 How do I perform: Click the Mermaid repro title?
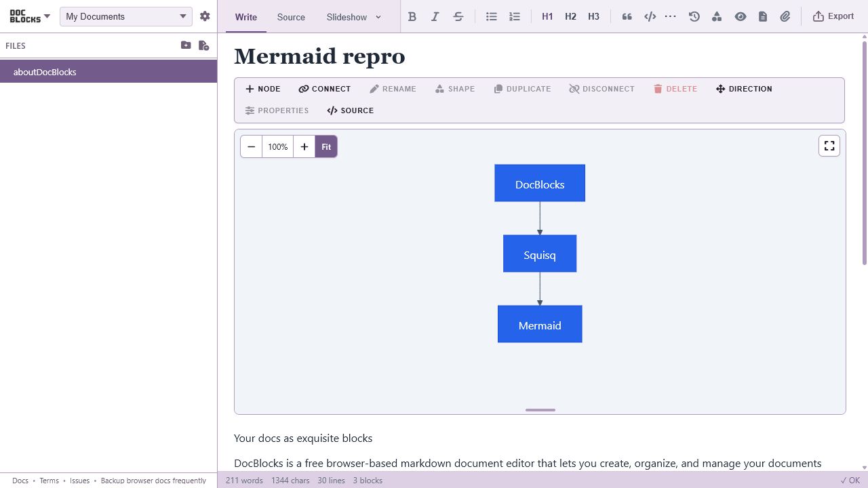[x=319, y=56]
